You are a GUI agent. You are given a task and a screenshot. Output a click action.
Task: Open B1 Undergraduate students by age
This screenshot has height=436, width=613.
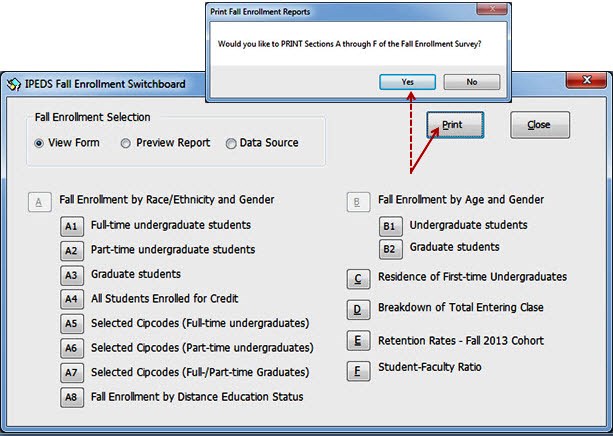click(391, 226)
